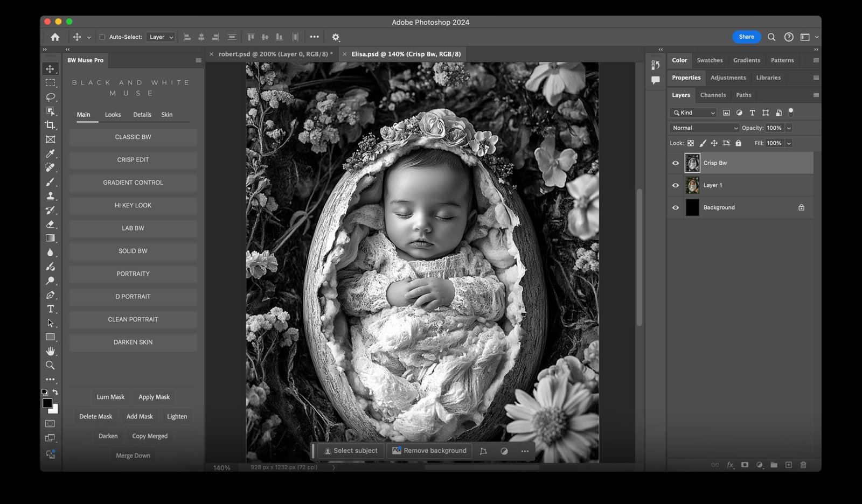
Task: Select the Zoom tool
Action: 50,365
